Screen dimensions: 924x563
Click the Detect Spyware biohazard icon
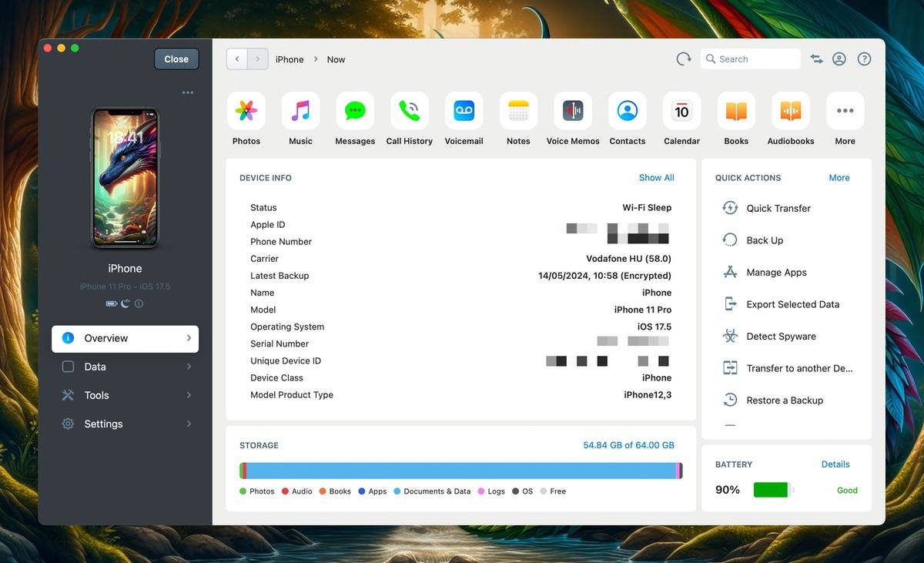(x=730, y=336)
